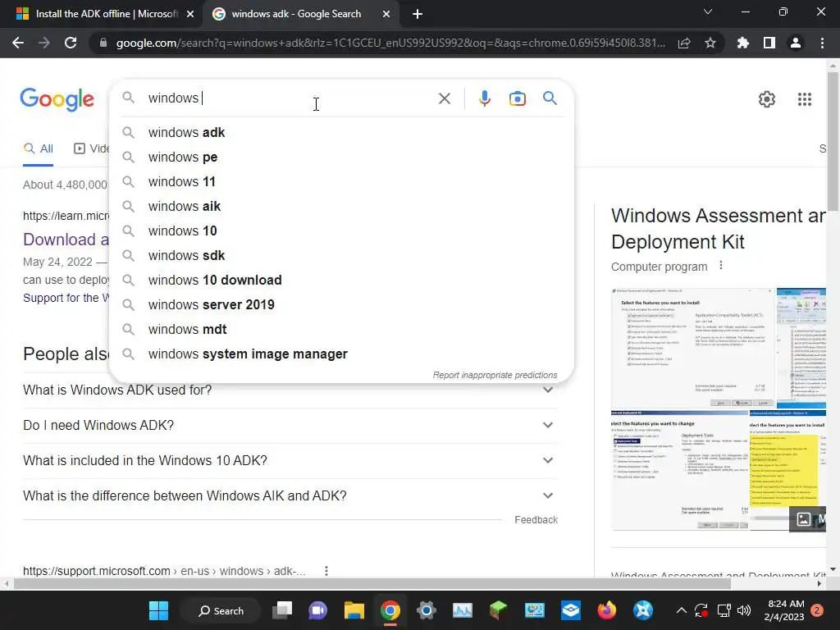Image resolution: width=840 pixels, height=630 pixels.
Task: Open the Google apps grid
Action: pyautogui.click(x=804, y=99)
